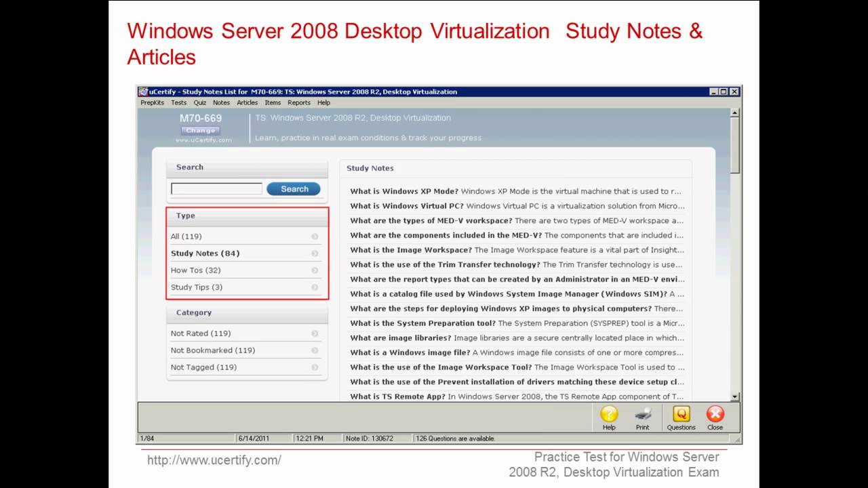Open 'What are the types of MED-V workspace?'
The height and width of the screenshot is (488, 868).
(x=517, y=221)
